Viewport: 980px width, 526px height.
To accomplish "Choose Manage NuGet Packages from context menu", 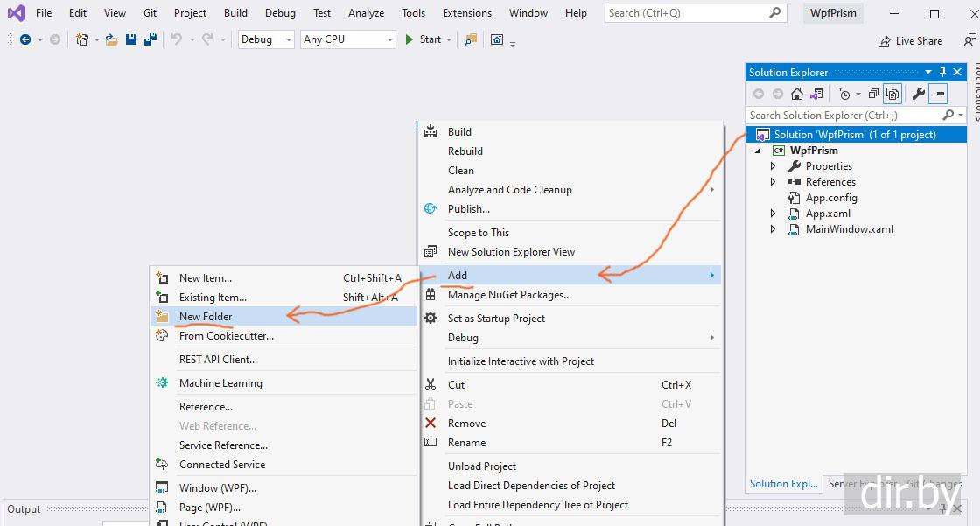I will click(509, 295).
